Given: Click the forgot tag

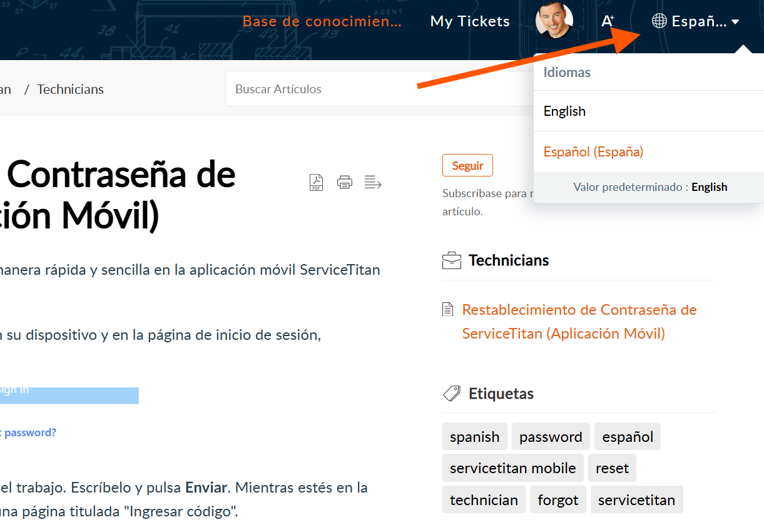Looking at the screenshot, I should click(558, 500).
